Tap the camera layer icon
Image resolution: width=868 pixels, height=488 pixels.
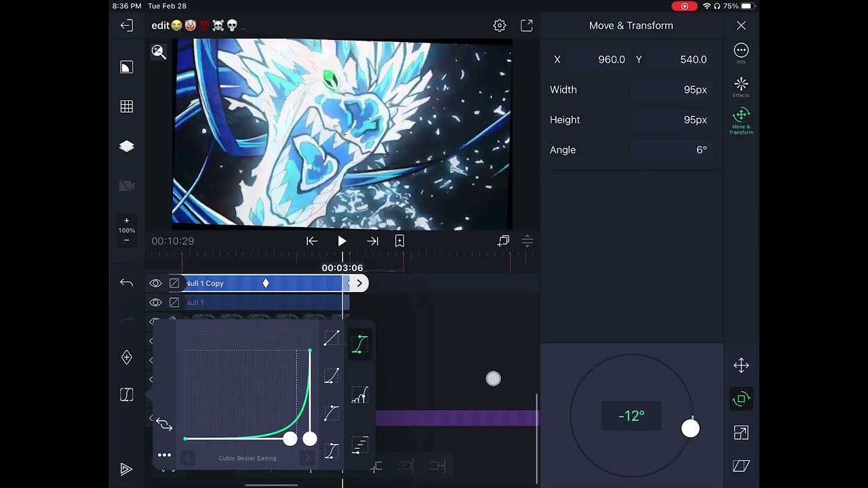pyautogui.click(x=127, y=186)
